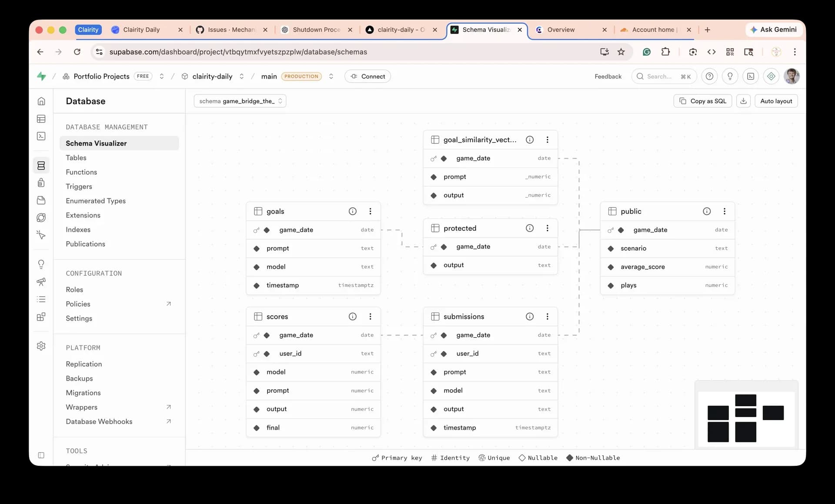Download the schema with the download icon

click(744, 101)
